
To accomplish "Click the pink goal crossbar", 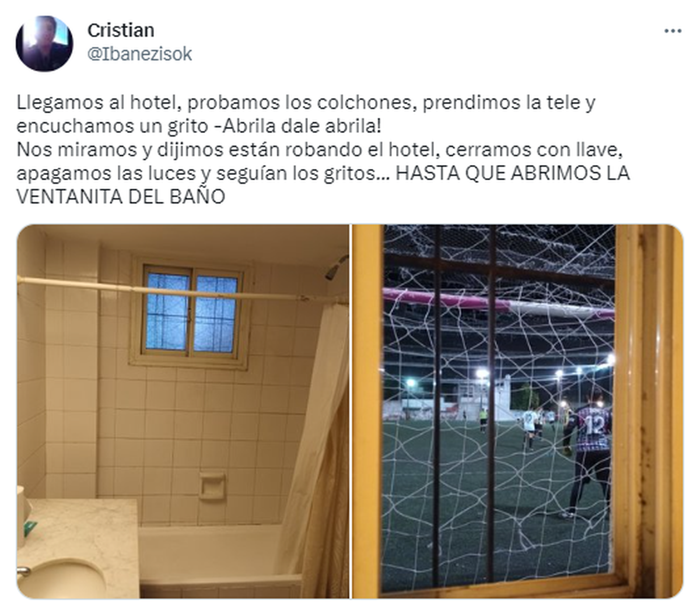I will click(x=498, y=302).
